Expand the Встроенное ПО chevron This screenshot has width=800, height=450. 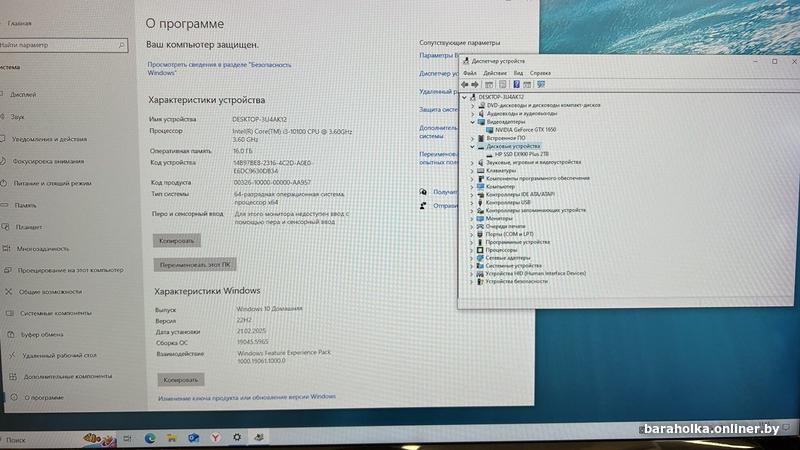point(472,138)
